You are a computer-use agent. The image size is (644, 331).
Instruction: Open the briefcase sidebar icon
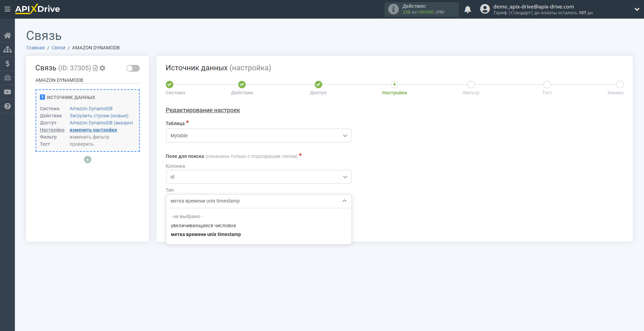pos(7,78)
